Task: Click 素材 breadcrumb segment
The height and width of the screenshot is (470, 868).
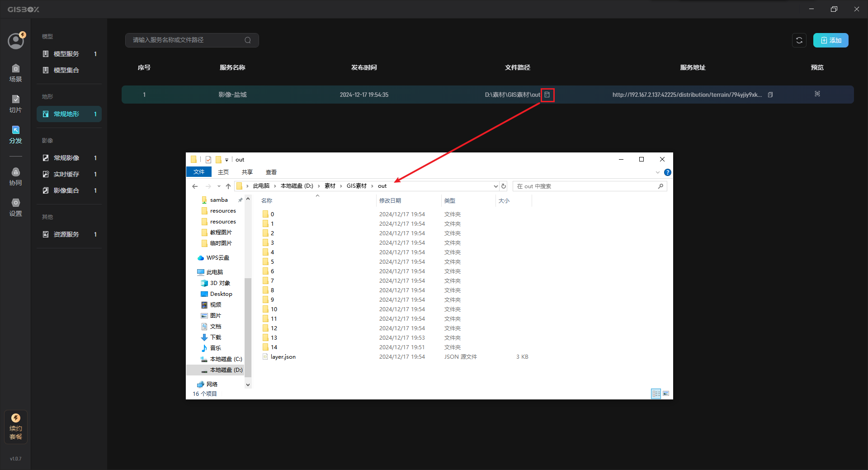Action: click(x=330, y=186)
